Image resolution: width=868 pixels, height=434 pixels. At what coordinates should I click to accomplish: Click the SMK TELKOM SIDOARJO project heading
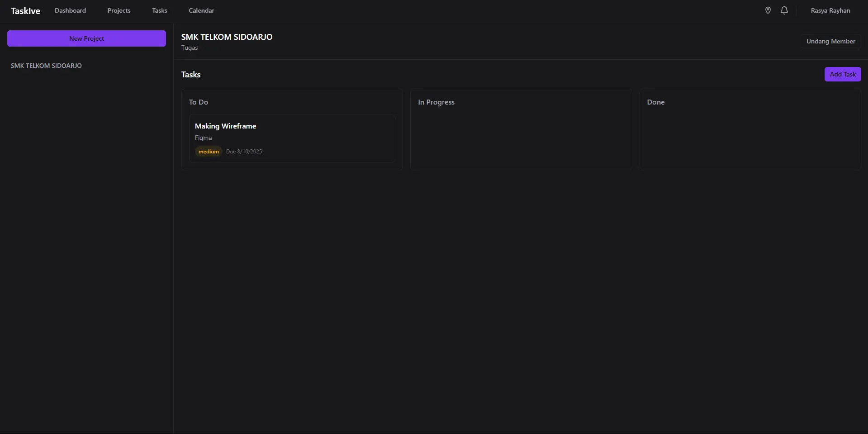227,37
